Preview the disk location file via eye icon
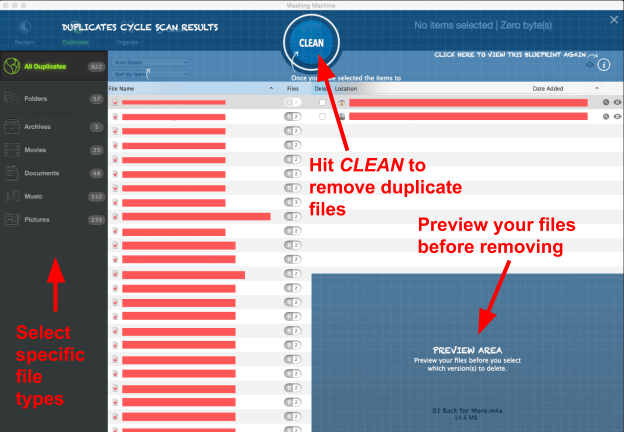This screenshot has width=624, height=432. pos(617,117)
